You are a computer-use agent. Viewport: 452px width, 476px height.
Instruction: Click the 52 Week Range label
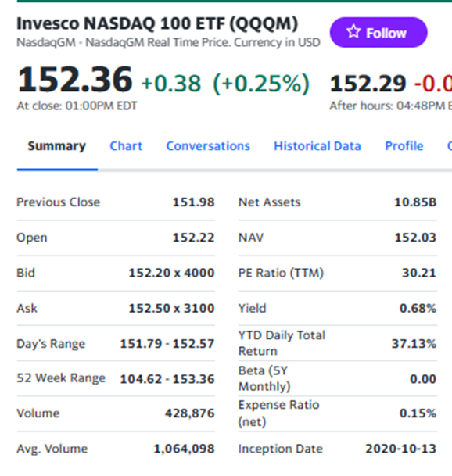pyautogui.click(x=61, y=378)
